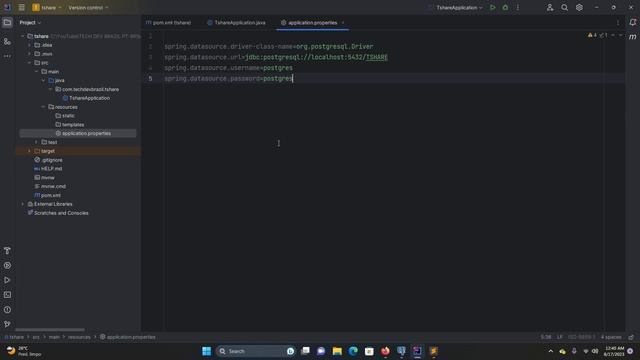Click the Windows taskbar Search box

(255, 351)
